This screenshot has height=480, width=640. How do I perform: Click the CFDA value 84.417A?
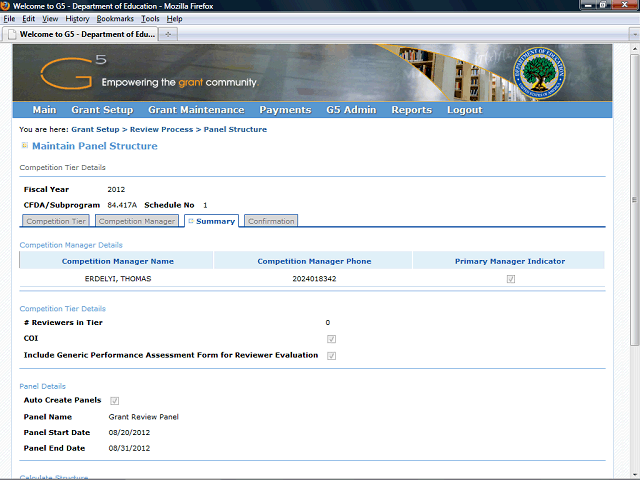pyautogui.click(x=122, y=205)
